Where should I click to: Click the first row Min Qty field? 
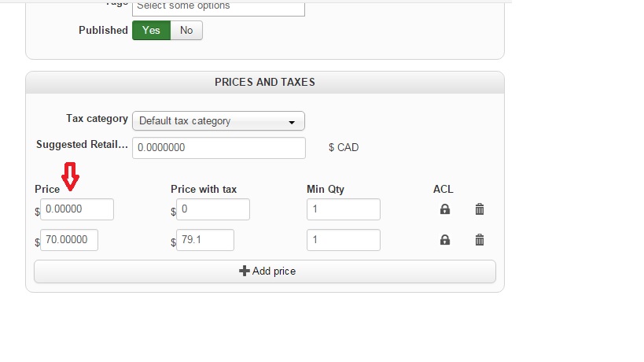click(343, 209)
